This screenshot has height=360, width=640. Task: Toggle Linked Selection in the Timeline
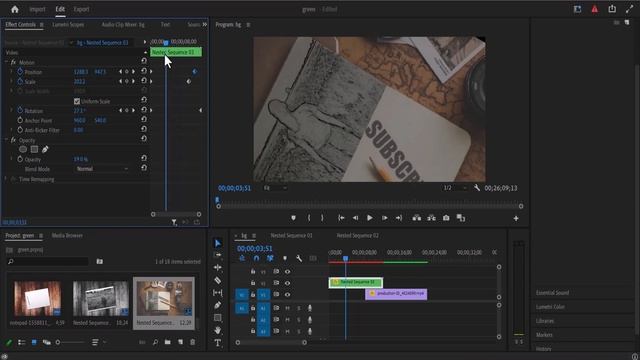(270, 258)
